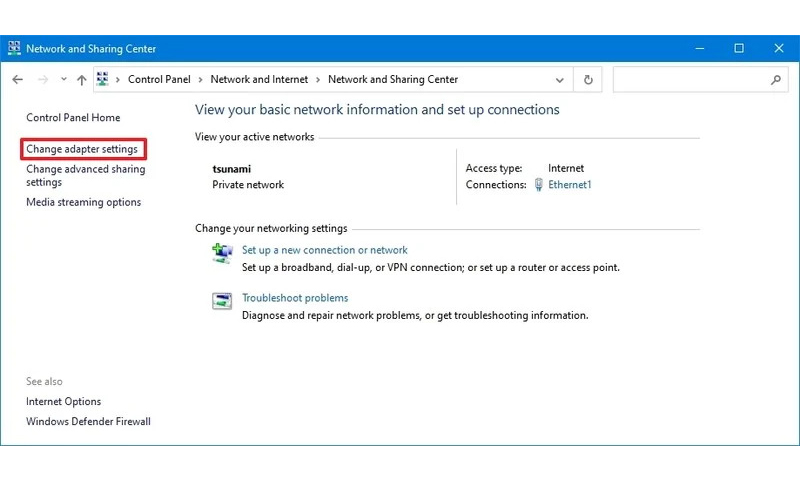Image resolution: width=800 pixels, height=481 pixels.
Task: Open the Network and Internet breadcrumb
Action: click(x=259, y=80)
